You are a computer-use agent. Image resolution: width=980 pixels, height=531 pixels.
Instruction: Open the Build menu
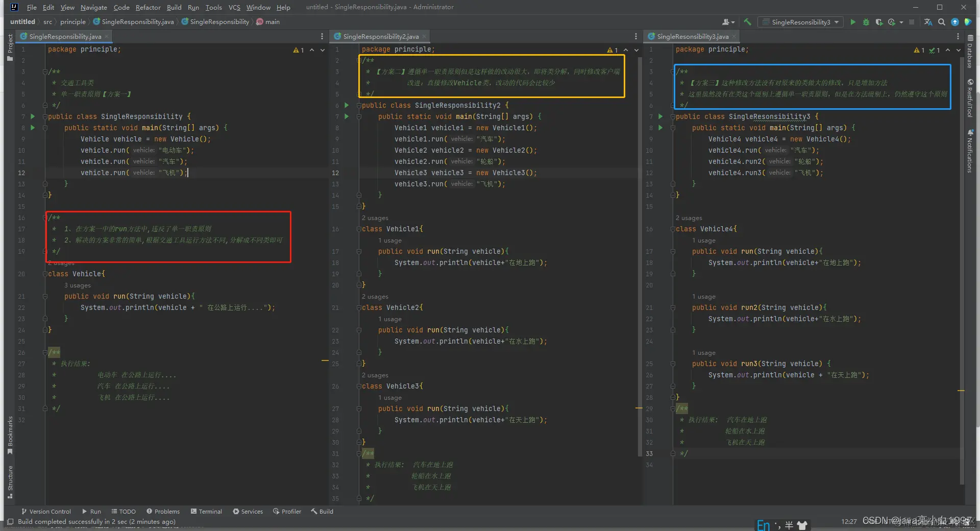tap(174, 7)
